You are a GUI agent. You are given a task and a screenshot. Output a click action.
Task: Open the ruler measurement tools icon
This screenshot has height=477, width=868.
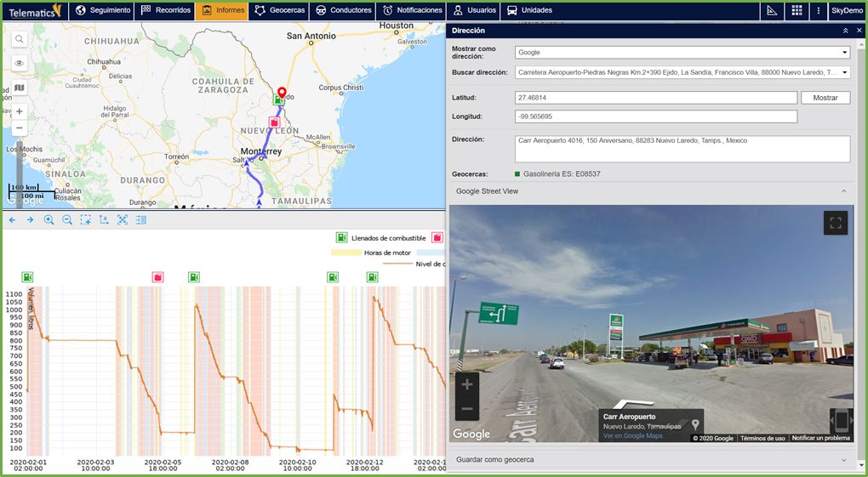[x=773, y=10]
